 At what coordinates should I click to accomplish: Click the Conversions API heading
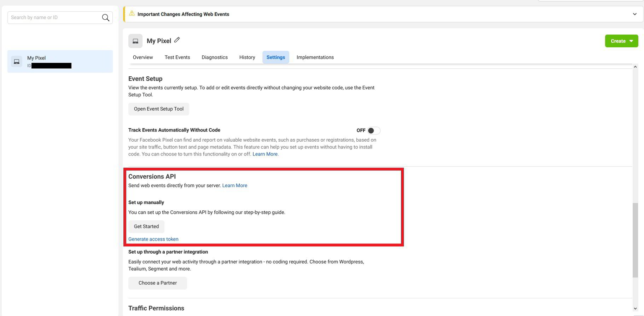tap(152, 176)
